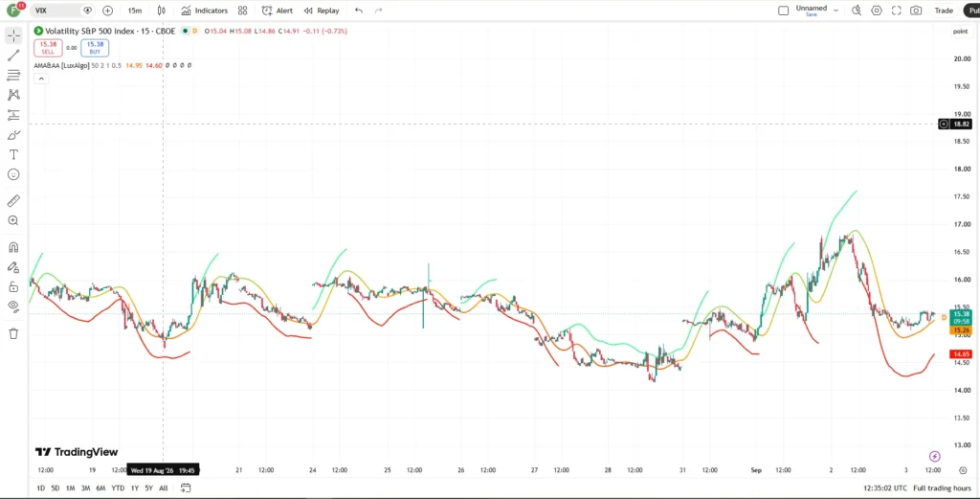Undo the last chart action
This screenshot has width=980, height=499.
(358, 11)
